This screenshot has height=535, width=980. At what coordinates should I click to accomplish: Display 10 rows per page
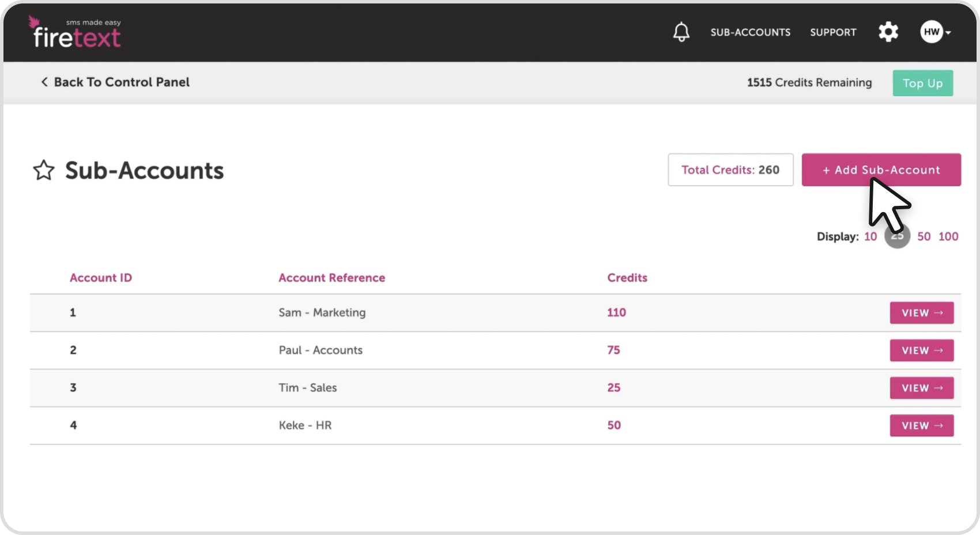(x=870, y=236)
